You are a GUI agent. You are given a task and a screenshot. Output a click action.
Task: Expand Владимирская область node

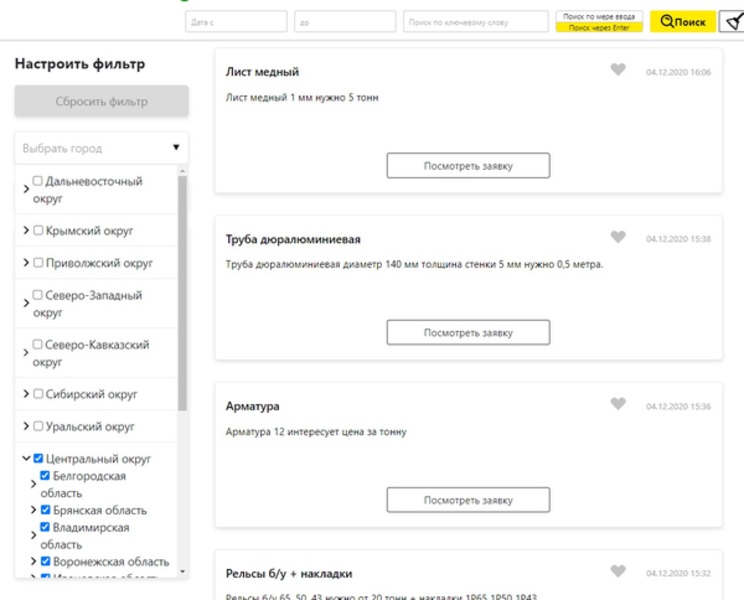click(x=33, y=535)
